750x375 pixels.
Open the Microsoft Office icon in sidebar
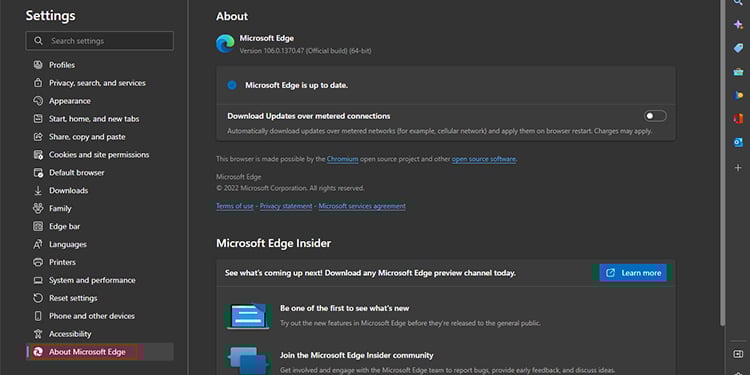[738, 119]
